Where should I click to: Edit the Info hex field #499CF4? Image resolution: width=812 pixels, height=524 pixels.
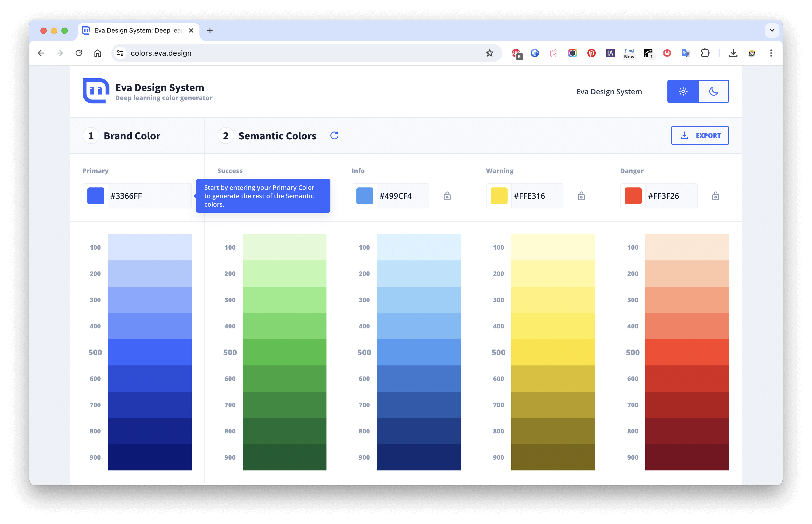403,196
